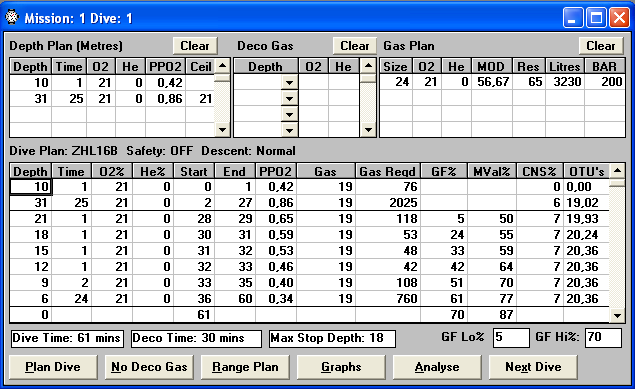Viewport: 635px width, 389px height.
Task: Click OTU's value 19,02
Action: point(586,202)
